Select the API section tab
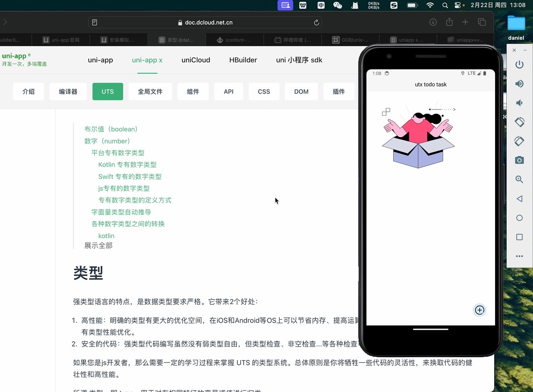The image size is (533, 392). click(x=229, y=91)
